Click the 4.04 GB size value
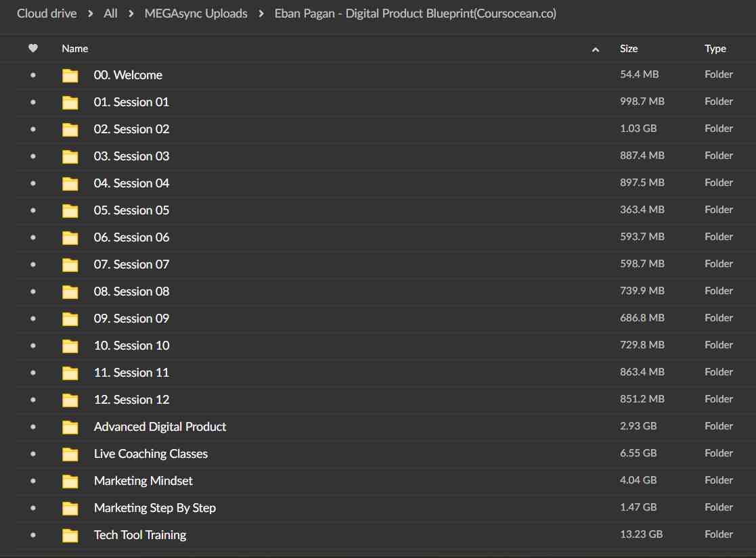This screenshot has width=756, height=558. point(638,480)
